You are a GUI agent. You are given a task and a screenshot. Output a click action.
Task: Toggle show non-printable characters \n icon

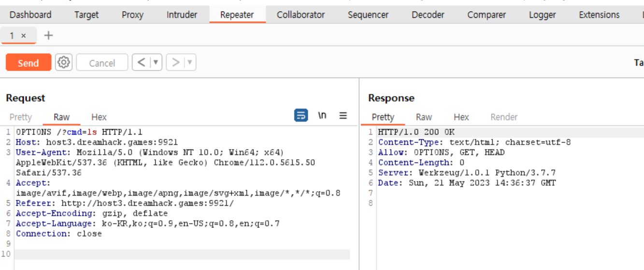[x=322, y=116]
